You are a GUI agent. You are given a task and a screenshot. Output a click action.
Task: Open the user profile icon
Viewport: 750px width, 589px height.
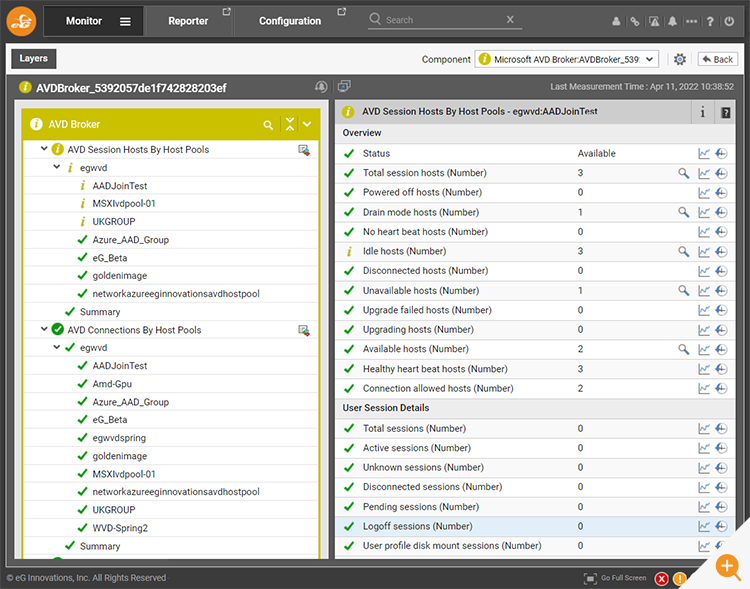(x=616, y=21)
